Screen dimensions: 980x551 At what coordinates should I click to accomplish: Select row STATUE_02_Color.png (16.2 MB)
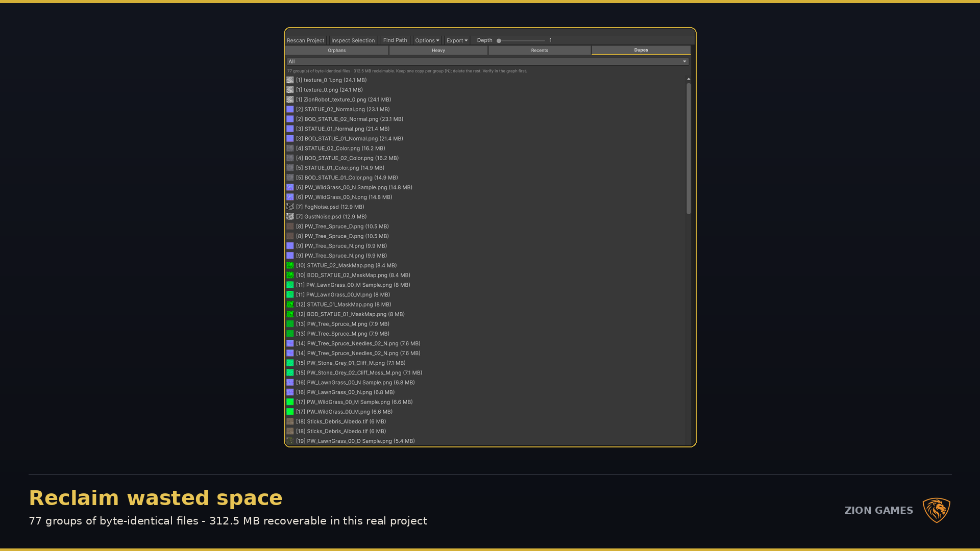tap(485, 148)
